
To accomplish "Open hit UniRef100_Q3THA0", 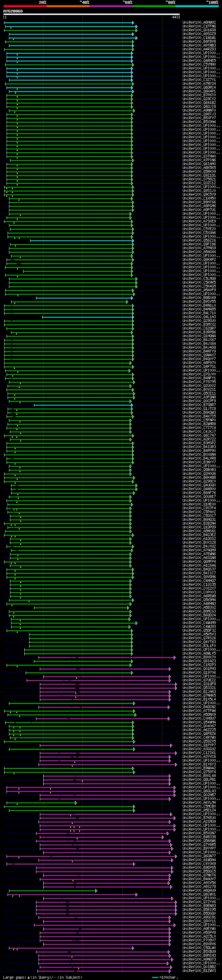I will [x=199, y=156].
